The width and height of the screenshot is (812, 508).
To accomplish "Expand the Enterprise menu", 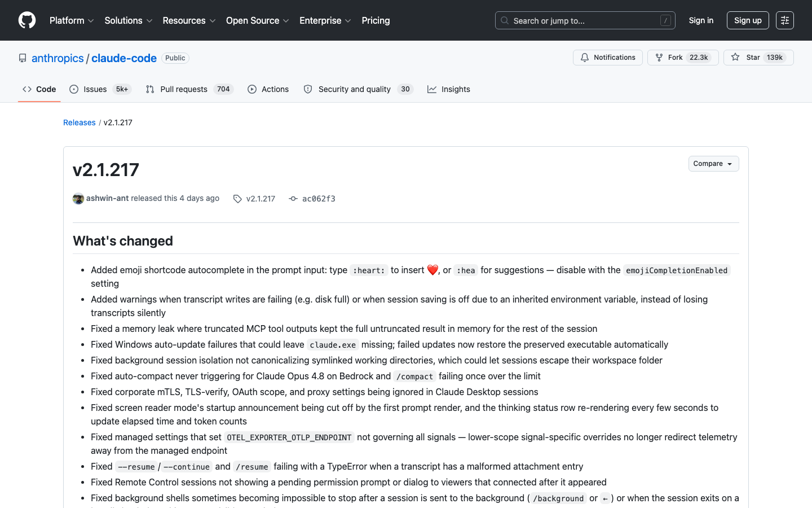I will (325, 20).
